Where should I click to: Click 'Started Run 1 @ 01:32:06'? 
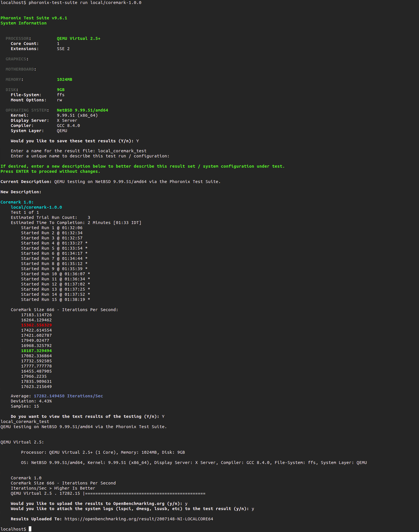(x=52, y=228)
